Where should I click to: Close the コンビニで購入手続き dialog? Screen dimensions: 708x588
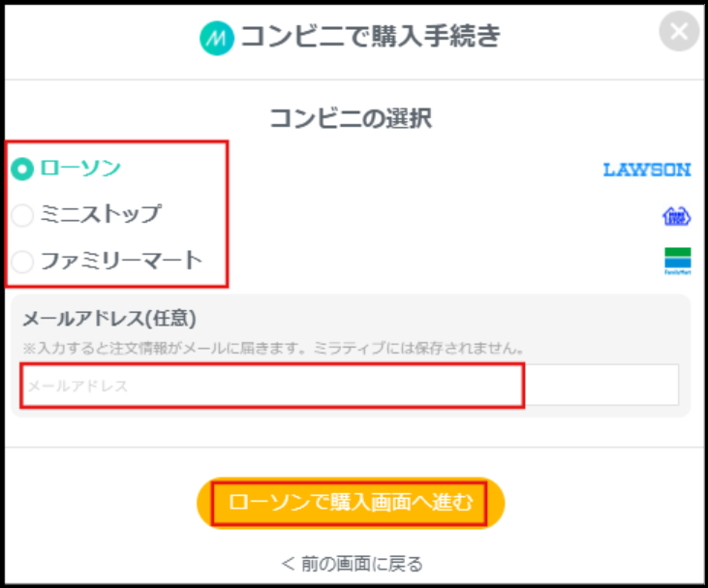pyautogui.click(x=679, y=31)
